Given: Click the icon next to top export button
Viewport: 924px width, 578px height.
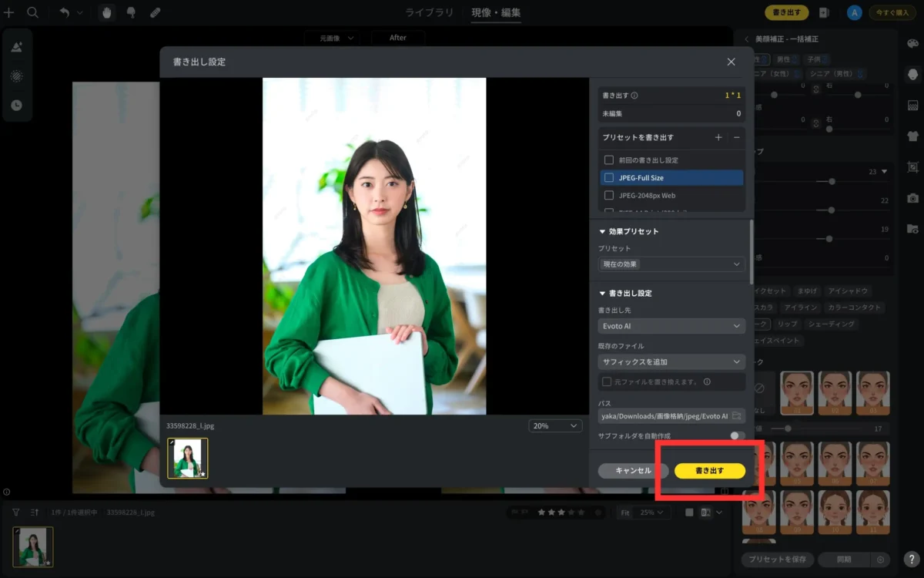Looking at the screenshot, I should point(824,12).
